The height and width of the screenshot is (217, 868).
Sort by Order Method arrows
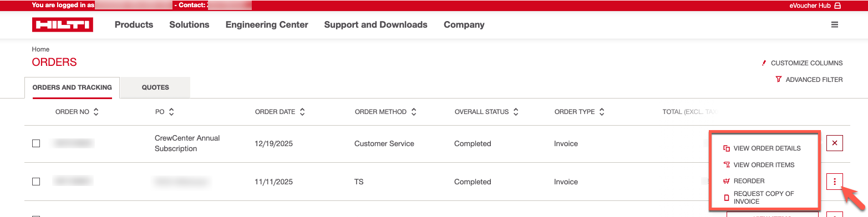point(414,112)
